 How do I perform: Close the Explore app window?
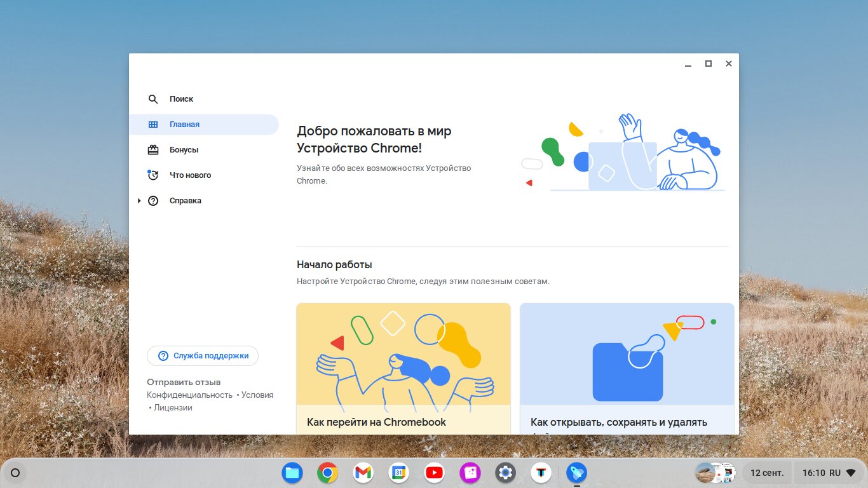point(729,64)
